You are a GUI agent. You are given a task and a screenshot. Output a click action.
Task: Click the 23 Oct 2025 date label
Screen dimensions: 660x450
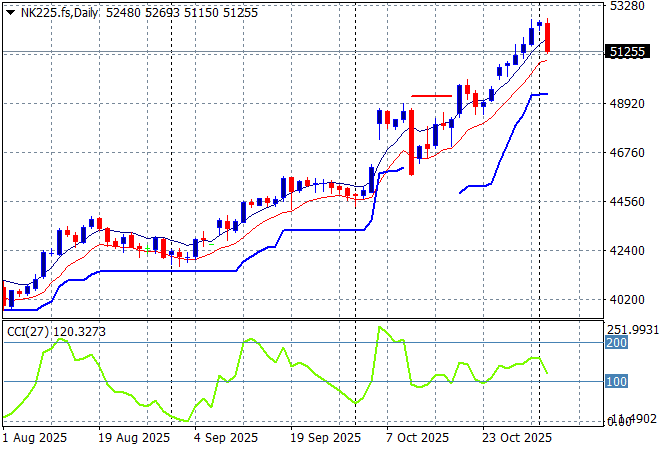coord(516,438)
